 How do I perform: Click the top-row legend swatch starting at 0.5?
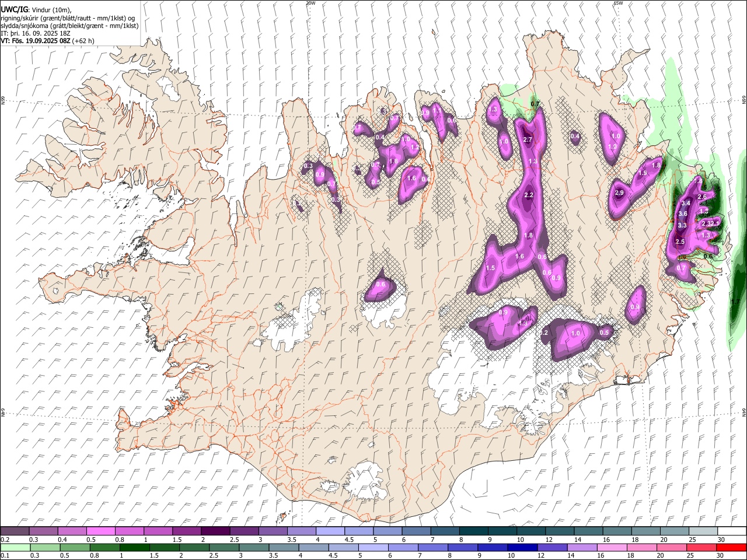102,531
